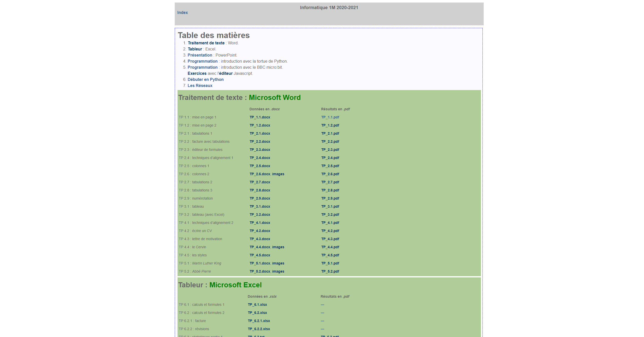The height and width of the screenshot is (337, 644).
Task: Open Présentation PowerPoint section link
Action: [200, 55]
